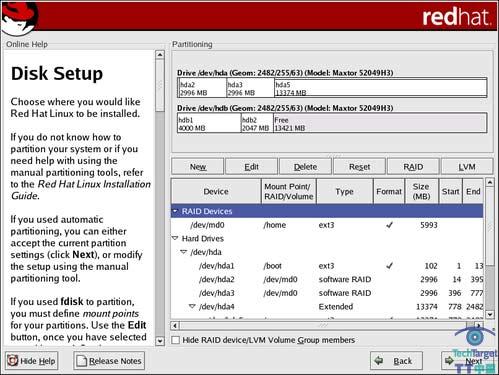This screenshot has height=375, width=499.
Task: Click the Release Notes document icon
Action: 81,361
